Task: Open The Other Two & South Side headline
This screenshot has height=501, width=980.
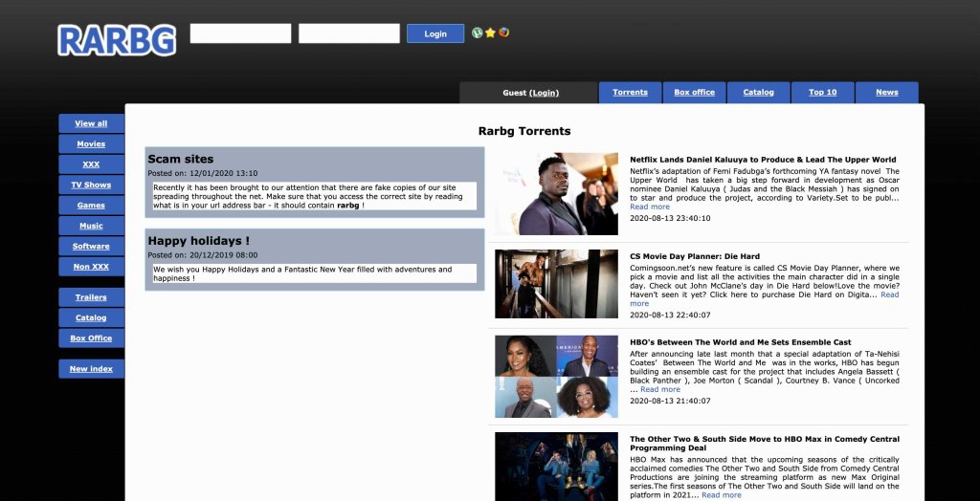Action: point(765,444)
